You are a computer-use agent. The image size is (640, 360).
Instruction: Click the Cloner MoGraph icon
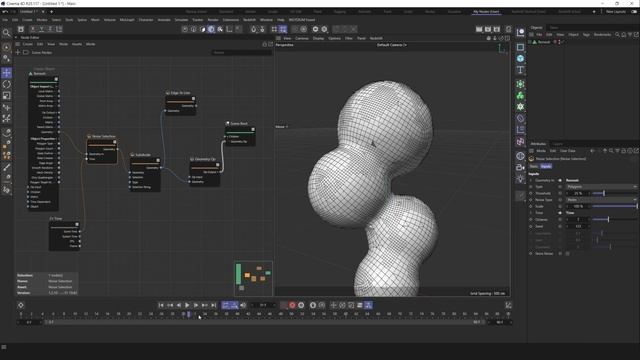coord(520,96)
